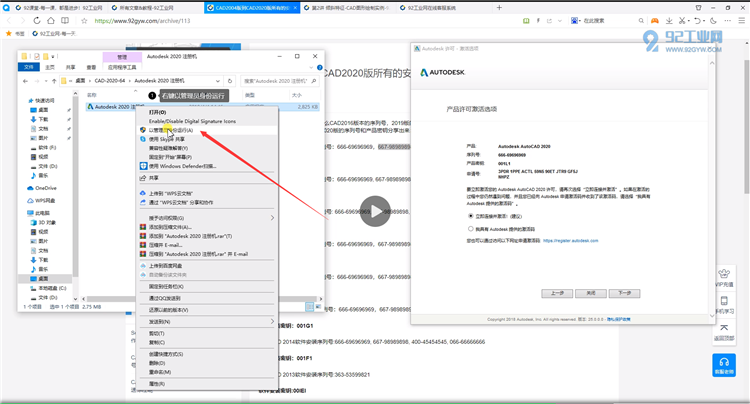This screenshot has width=750, height=404.
Task: Open the browser hamburger menu
Action: 742,21
